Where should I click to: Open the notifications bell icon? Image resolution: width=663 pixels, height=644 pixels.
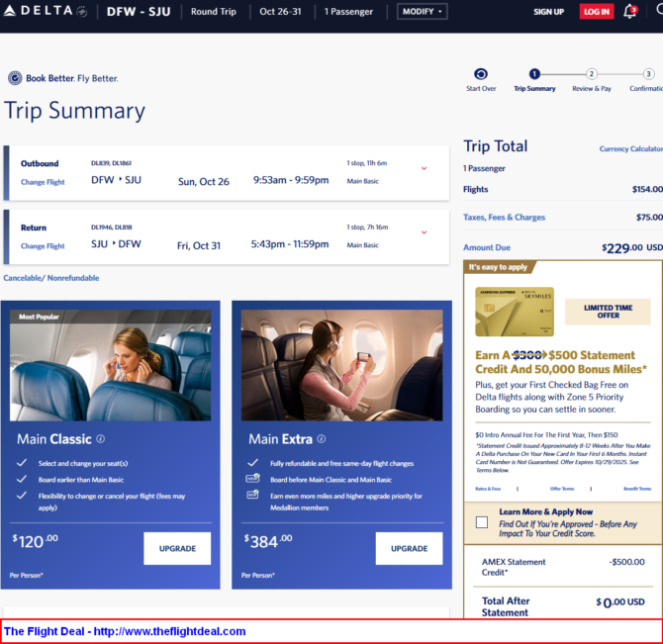tap(629, 12)
